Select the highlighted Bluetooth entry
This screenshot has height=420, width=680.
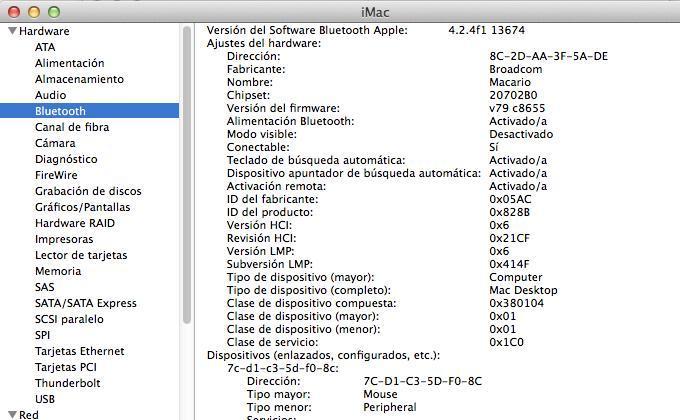point(60,111)
